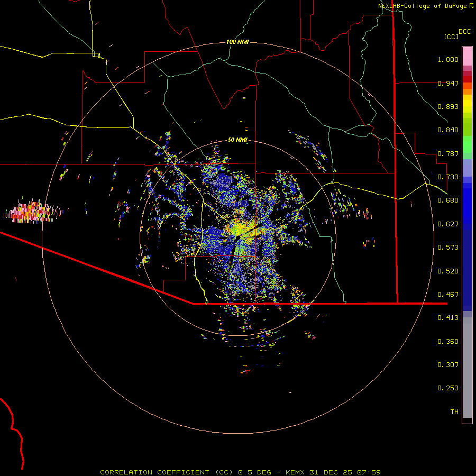
Task: Click the pink top segment of color bar
Action: tap(467, 57)
